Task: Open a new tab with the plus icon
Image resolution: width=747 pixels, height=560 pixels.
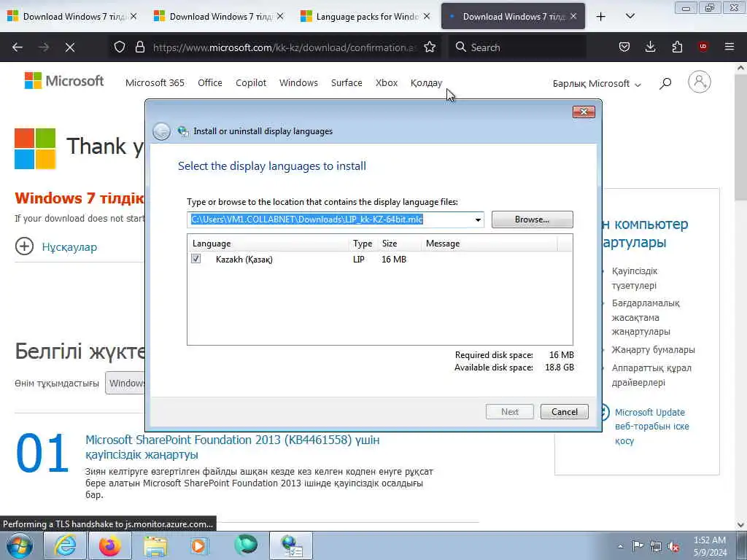Action: 601,17
